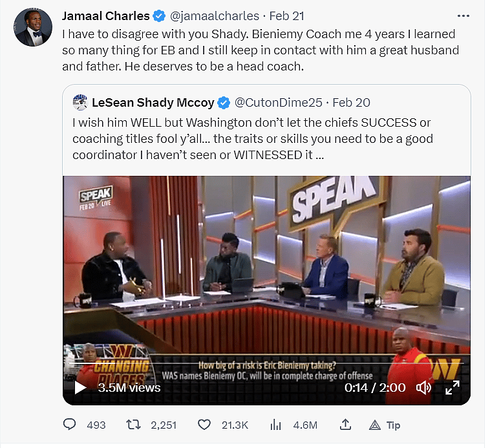Screen dimensions: 490x448
Task: Retweet this post using the retweet icon
Action: tap(134, 425)
